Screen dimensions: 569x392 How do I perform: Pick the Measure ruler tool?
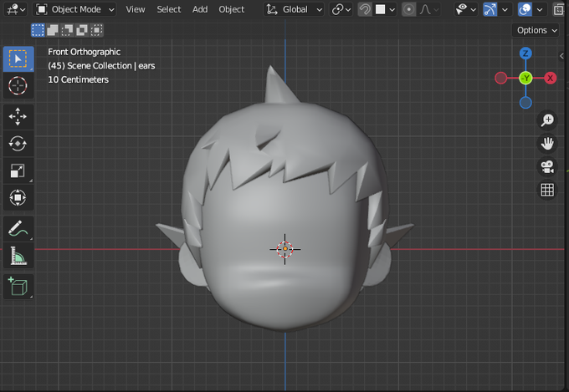point(18,256)
